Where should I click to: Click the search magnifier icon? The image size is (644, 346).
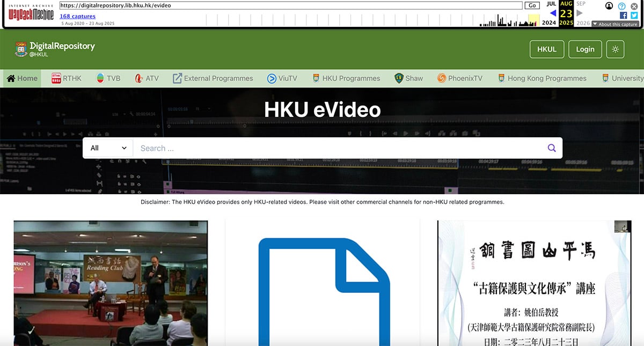(x=551, y=148)
